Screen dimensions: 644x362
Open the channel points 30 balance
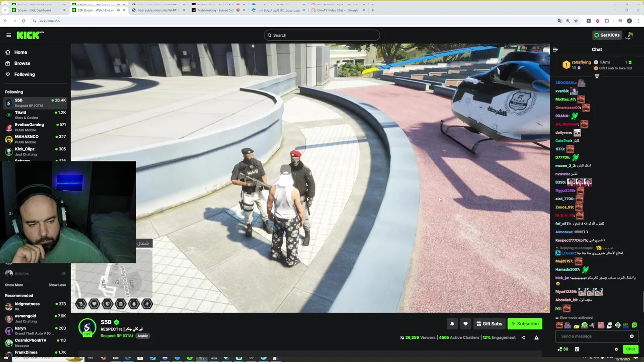coord(563,349)
